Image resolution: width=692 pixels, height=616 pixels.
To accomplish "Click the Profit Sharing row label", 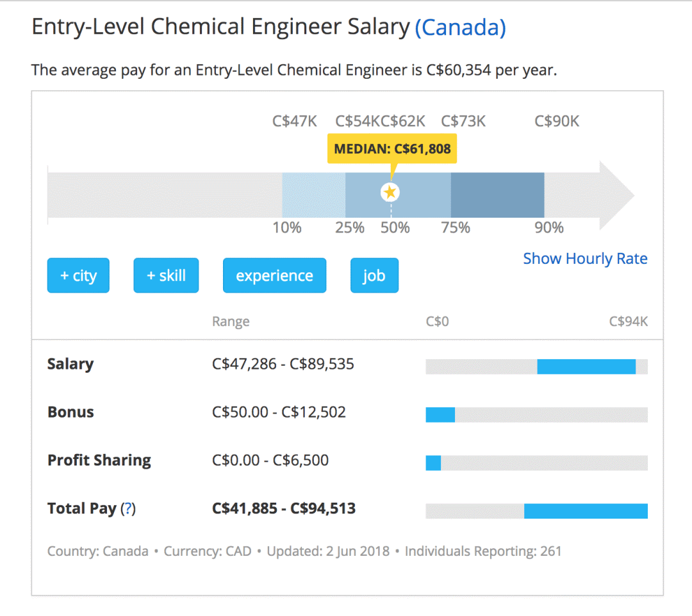I will tap(99, 460).
